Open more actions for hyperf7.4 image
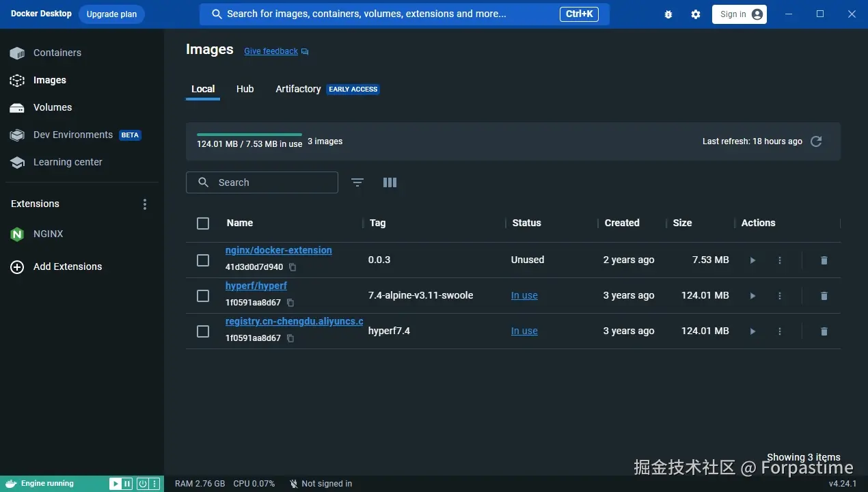 point(780,331)
